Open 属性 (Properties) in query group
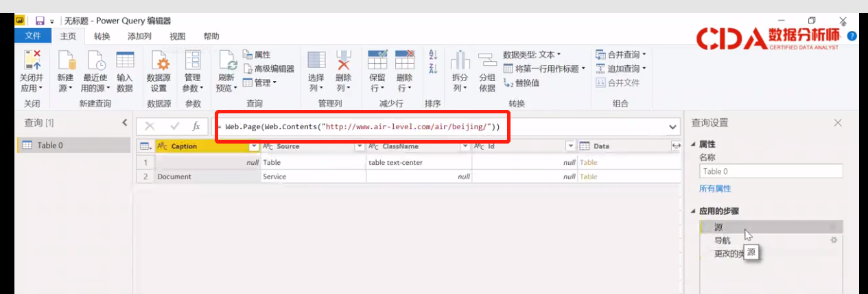 coord(257,54)
